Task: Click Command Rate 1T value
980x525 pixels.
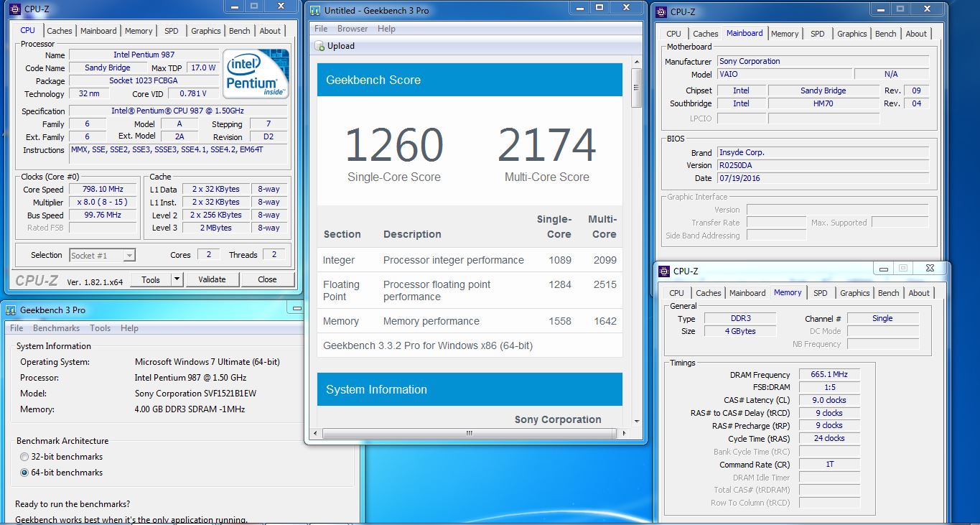Action: 829,465
